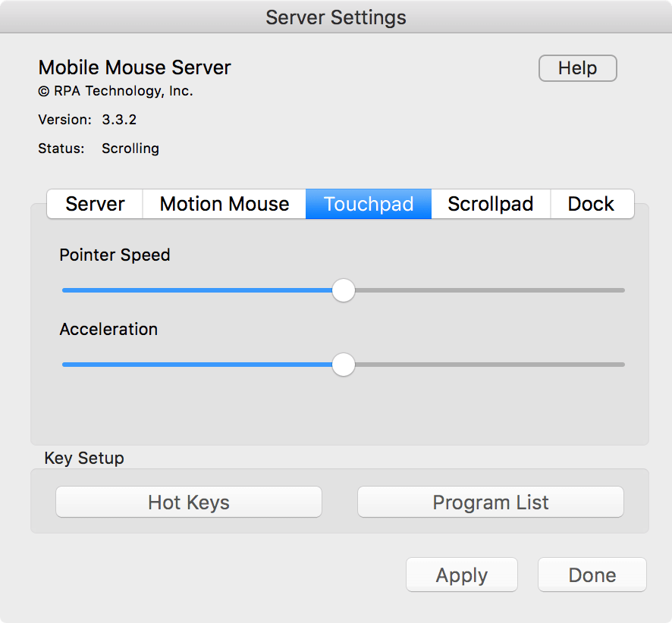Click the Pointer Speed slider handle
Image resolution: width=672 pixels, height=623 pixels.
343,290
